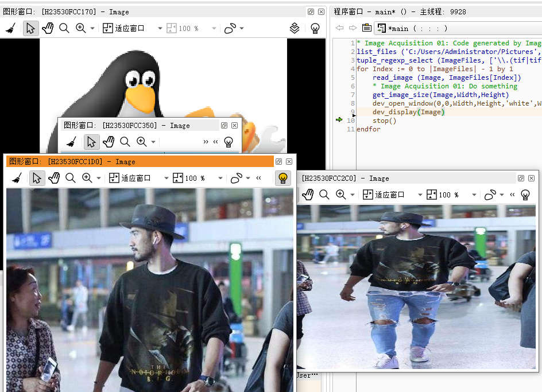Viewport: 542px width, 392px height.
Task: Select ROI drawing tool in FCC170 window
Action: 230,28
